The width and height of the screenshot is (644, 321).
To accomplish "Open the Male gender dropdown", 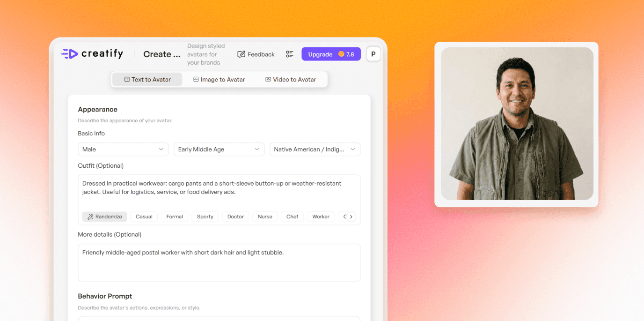I will tap(123, 149).
